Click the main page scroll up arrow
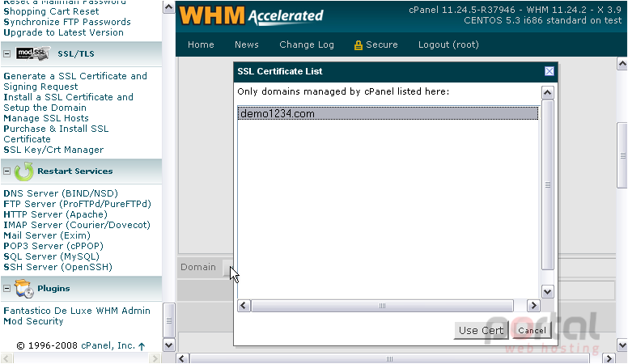 pyautogui.click(x=622, y=64)
